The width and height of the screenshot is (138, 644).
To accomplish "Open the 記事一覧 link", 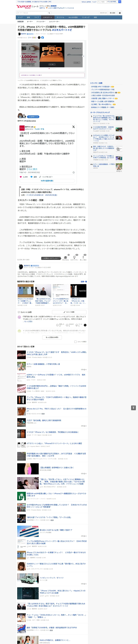I will pyautogui.click(x=84, y=282).
